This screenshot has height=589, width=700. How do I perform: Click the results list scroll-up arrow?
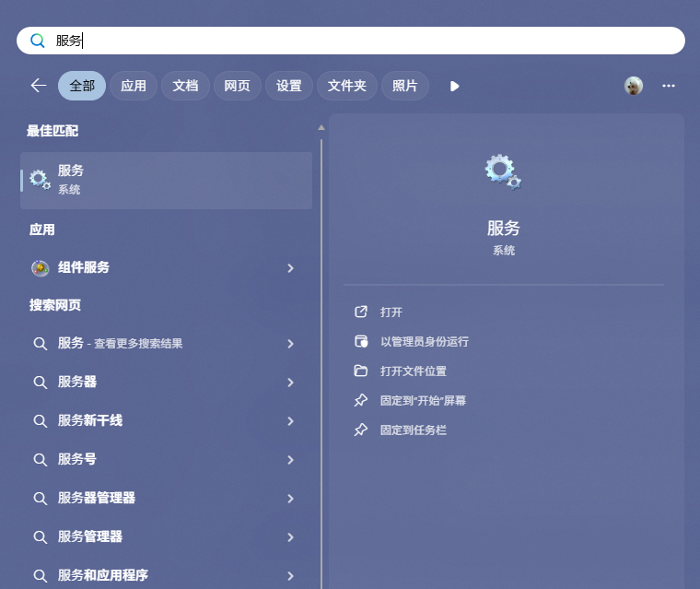[x=321, y=128]
